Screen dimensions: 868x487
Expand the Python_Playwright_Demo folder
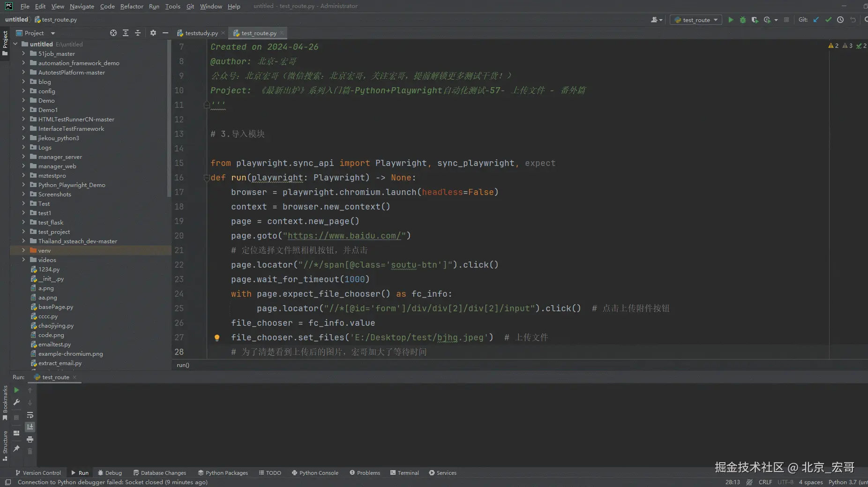pos(23,185)
